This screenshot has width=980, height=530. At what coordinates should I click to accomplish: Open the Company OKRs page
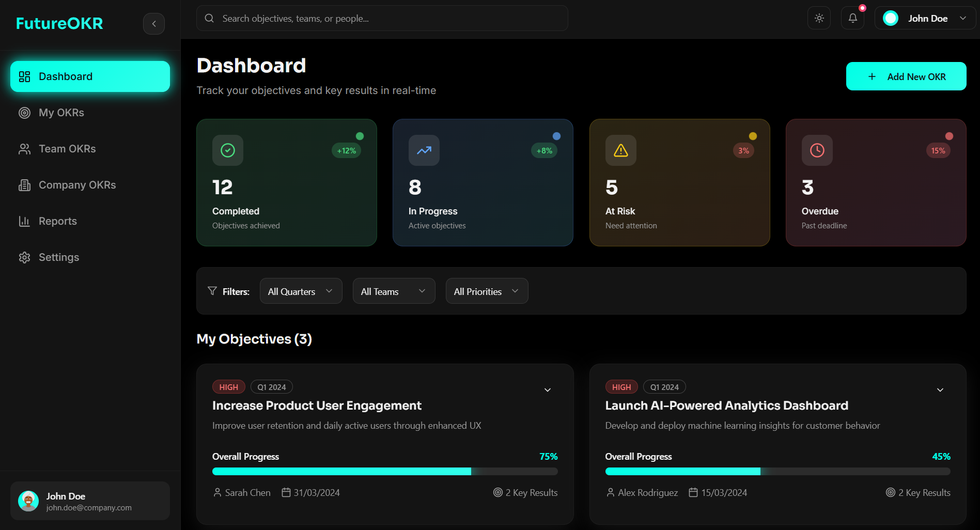[90, 185]
